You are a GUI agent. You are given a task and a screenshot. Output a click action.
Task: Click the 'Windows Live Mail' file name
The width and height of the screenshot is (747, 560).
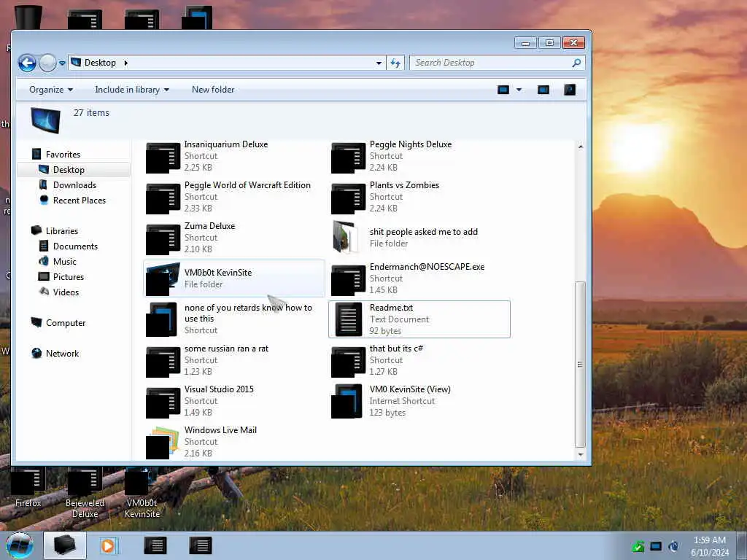coord(220,430)
